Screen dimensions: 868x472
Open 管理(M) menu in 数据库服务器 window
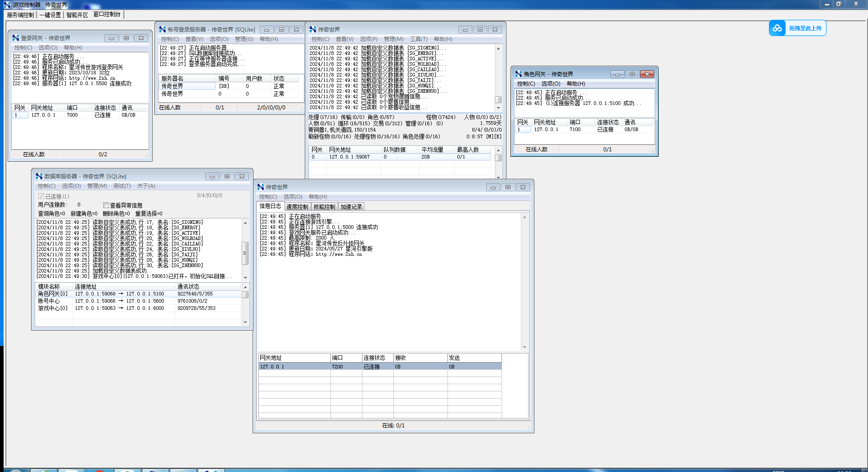(x=97, y=186)
